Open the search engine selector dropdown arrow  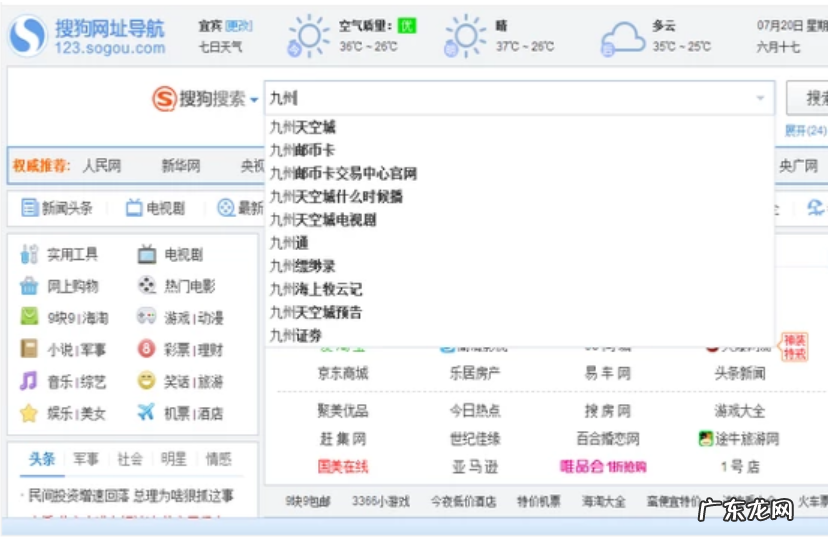tap(254, 100)
